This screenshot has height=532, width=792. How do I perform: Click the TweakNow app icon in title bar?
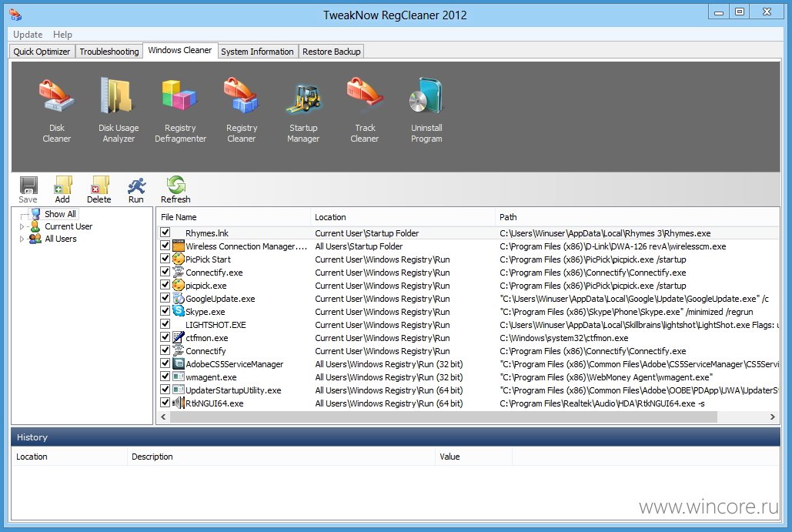coord(15,15)
